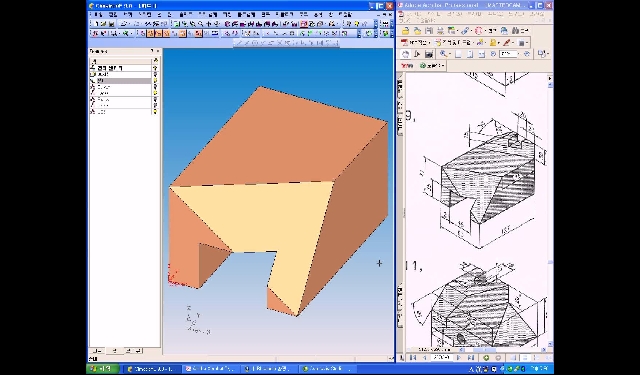
Task: Click the Create PDF button in Acrobat
Action: point(416,42)
